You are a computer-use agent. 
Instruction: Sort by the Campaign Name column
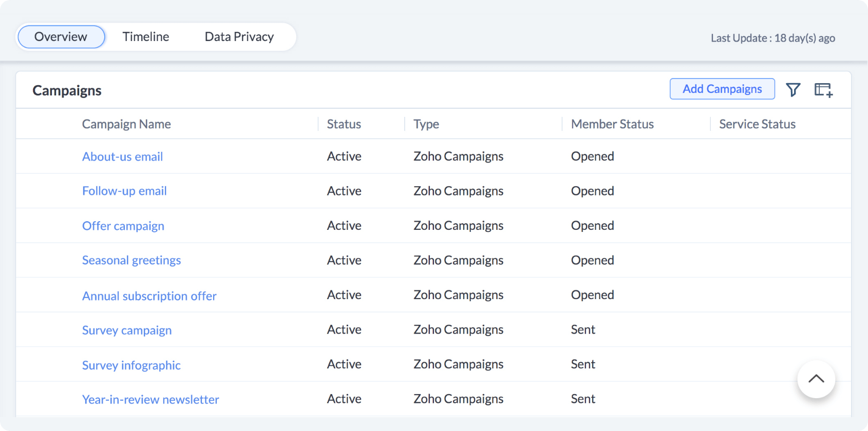tap(126, 124)
